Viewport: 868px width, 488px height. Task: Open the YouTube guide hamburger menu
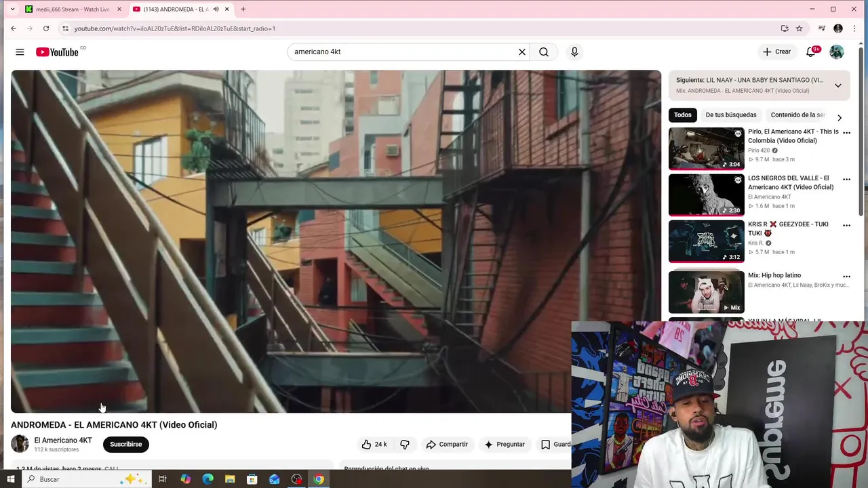20,52
